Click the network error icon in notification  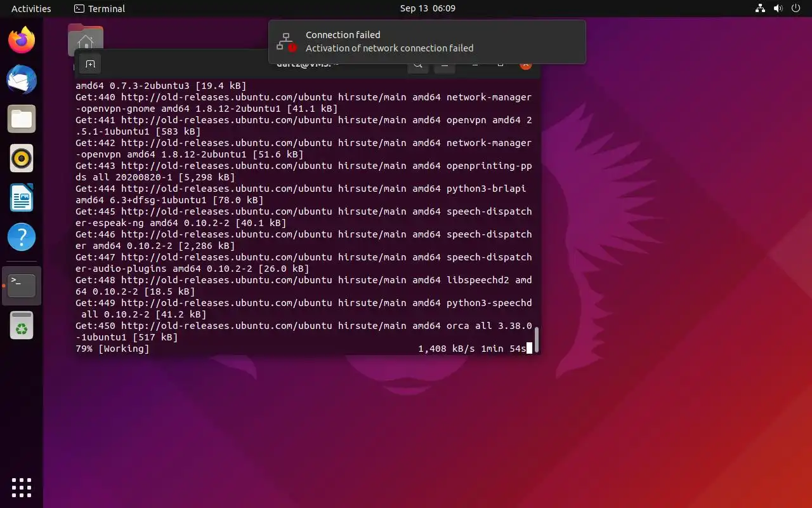tap(287, 42)
